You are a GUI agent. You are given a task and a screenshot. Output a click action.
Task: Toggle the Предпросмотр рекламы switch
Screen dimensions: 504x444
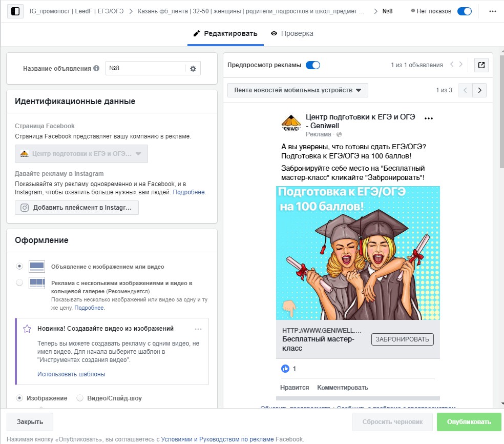pyautogui.click(x=312, y=65)
